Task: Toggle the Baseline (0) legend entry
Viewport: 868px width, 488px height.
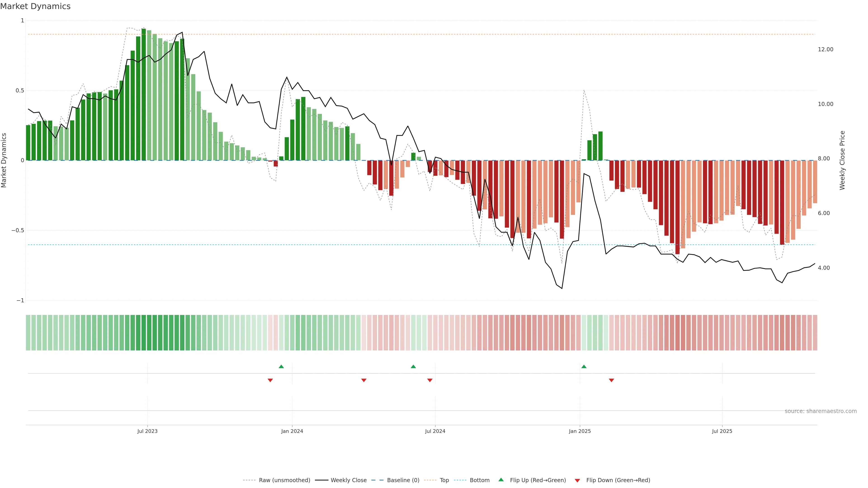Action: point(403,480)
